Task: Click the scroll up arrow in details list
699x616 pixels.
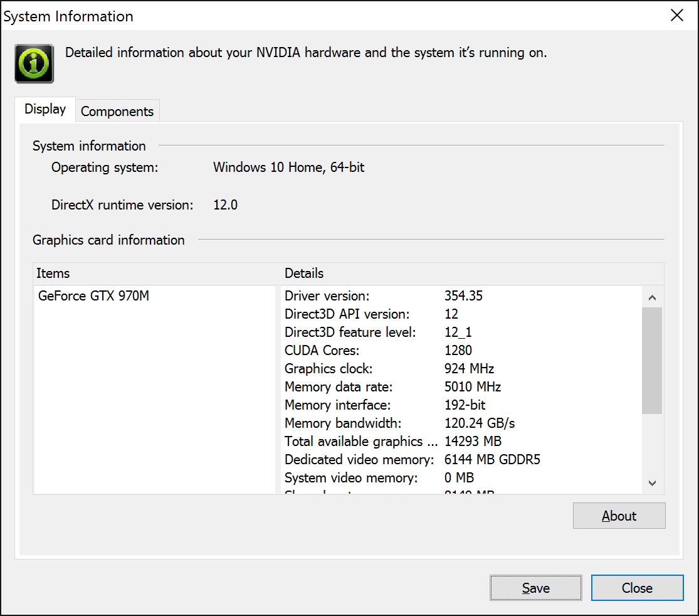Action: pos(652,297)
